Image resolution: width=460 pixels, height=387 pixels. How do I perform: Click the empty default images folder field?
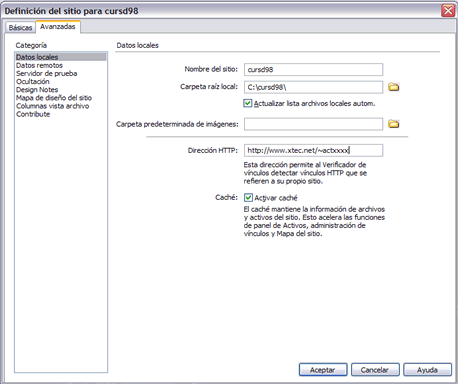(313, 124)
